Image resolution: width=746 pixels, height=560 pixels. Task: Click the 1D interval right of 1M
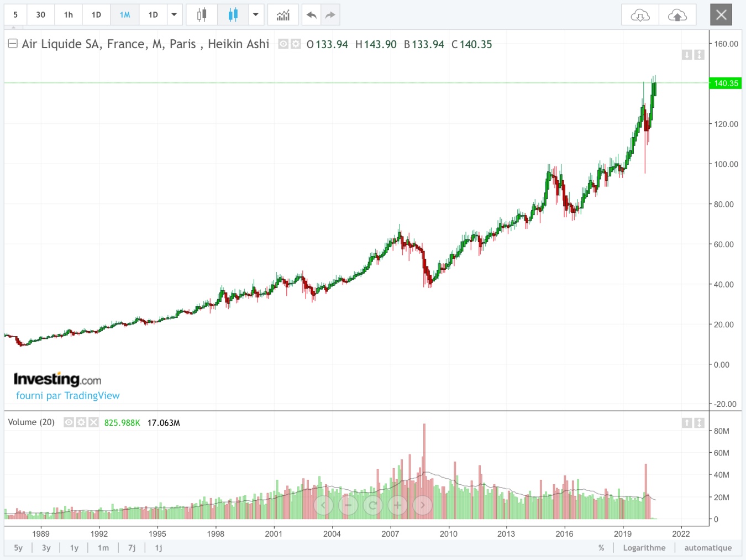pyautogui.click(x=153, y=15)
